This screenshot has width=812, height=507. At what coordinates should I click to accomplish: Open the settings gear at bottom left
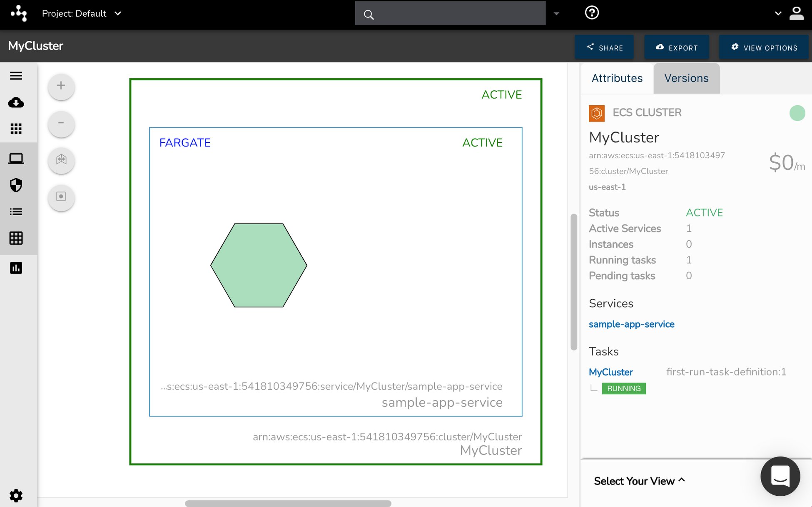coord(16,496)
